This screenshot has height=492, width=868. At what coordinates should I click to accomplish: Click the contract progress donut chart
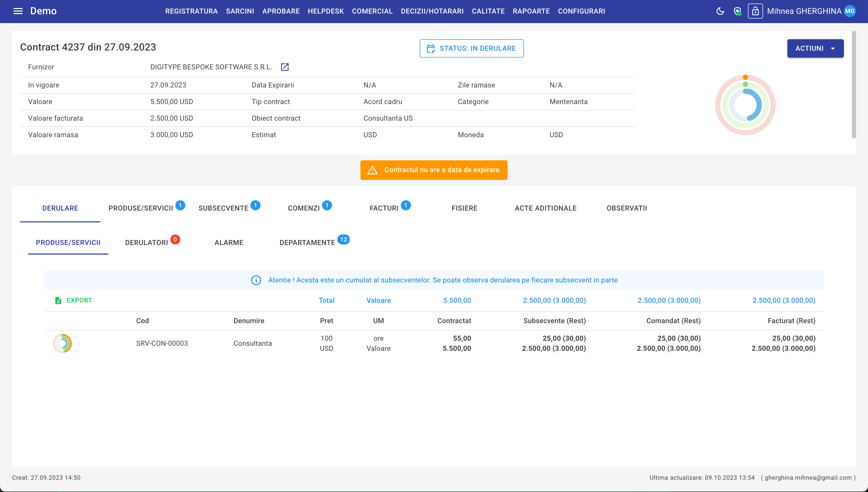(745, 105)
